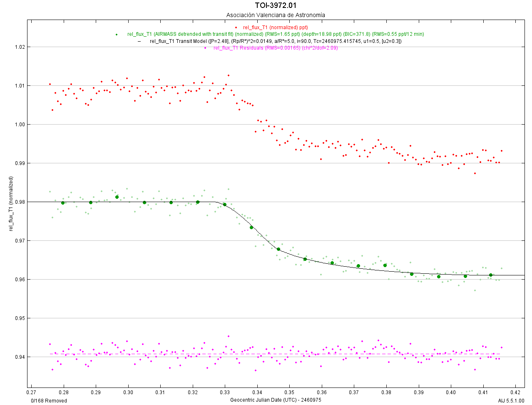The image size is (532, 405).
Task: Select the last large green binned point
Action: pos(491,275)
